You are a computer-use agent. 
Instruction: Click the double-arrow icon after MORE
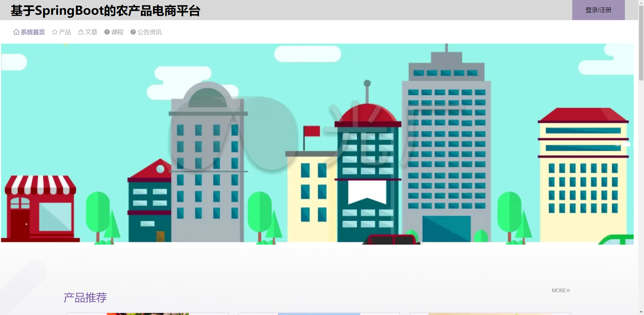569,290
